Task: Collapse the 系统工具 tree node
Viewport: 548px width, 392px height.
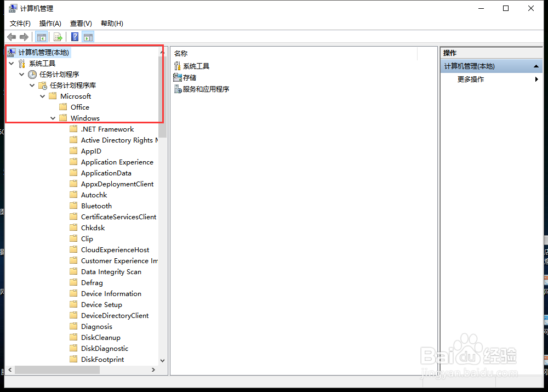Action: pos(11,63)
